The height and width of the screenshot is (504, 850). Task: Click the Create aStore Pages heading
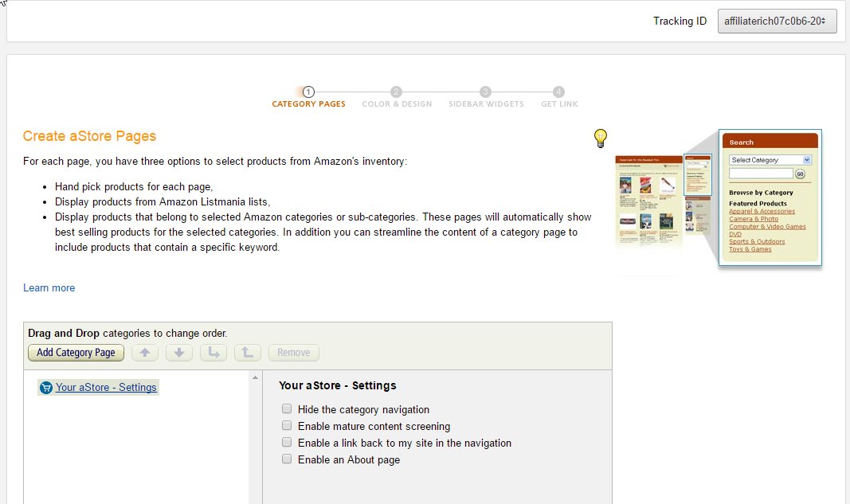pyautogui.click(x=89, y=136)
